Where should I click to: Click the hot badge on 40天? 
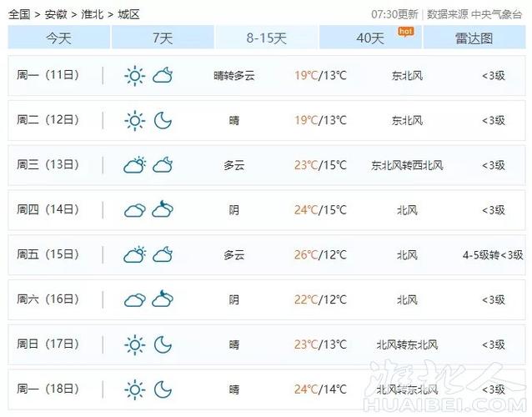406,32
